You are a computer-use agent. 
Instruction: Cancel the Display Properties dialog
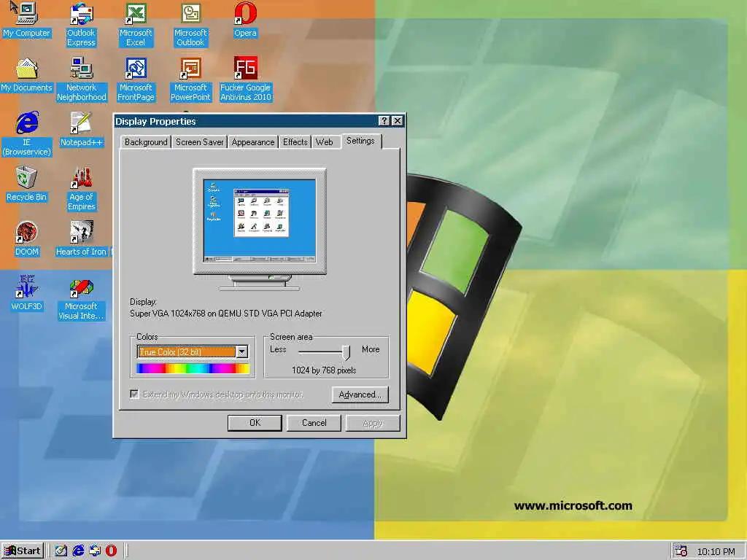point(314,423)
